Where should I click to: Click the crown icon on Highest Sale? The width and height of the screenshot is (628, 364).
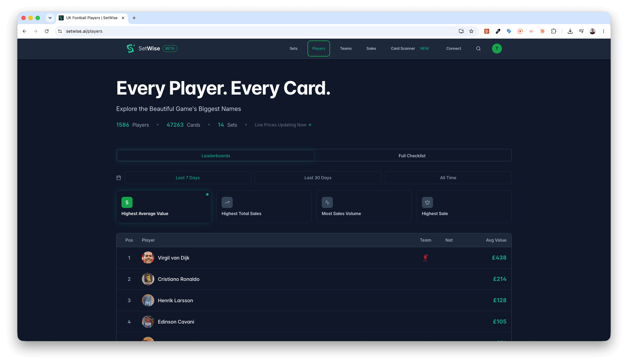point(427,202)
